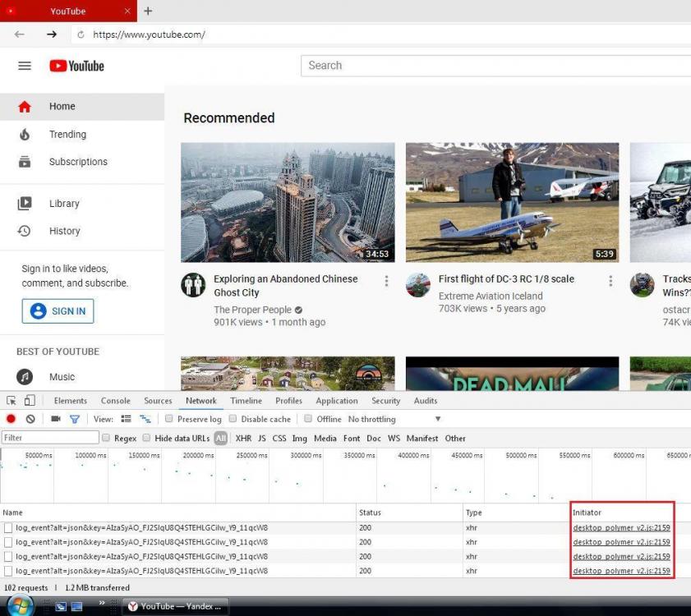Click the capture screenshots camera icon
The height and width of the screenshot is (616, 691).
56,419
